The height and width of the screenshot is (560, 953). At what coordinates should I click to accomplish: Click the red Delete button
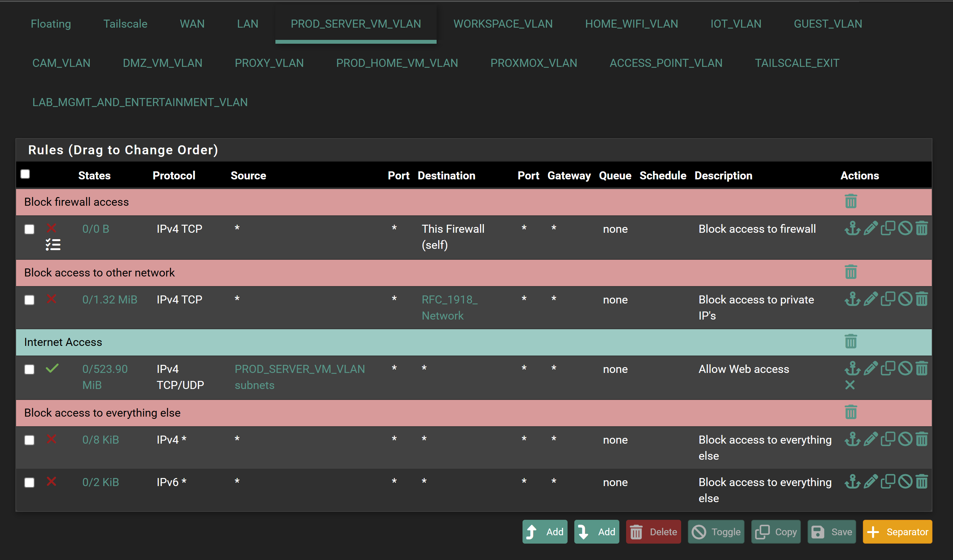[x=653, y=532]
